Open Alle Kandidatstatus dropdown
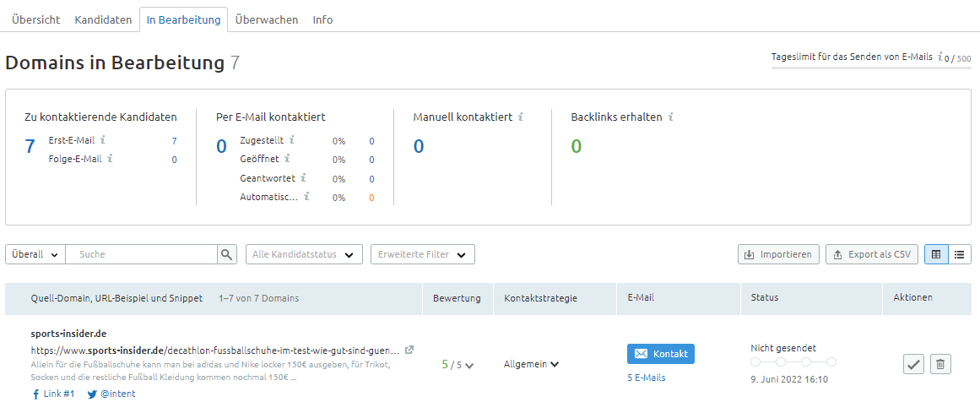980x413 pixels. coord(305,255)
